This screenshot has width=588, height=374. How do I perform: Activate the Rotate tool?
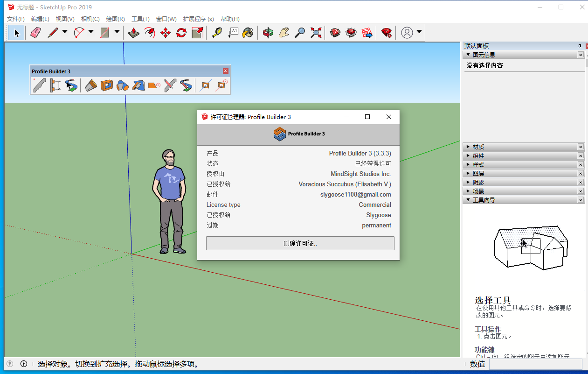click(181, 33)
